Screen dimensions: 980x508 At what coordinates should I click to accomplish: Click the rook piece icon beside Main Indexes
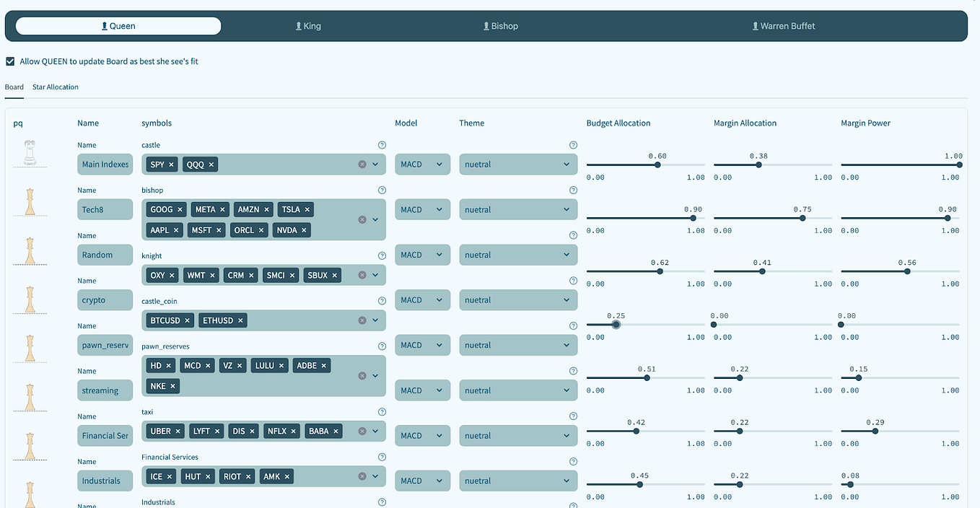click(x=29, y=153)
